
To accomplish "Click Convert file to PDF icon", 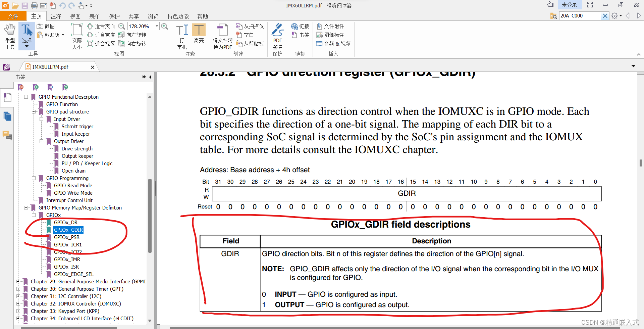I will [223, 36].
